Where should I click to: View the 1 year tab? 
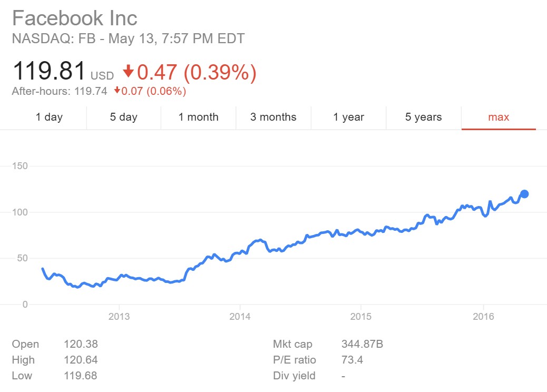pyautogui.click(x=348, y=117)
